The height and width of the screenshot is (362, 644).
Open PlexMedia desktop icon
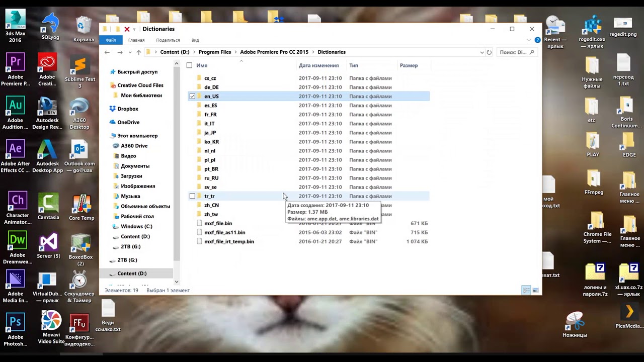click(x=629, y=316)
